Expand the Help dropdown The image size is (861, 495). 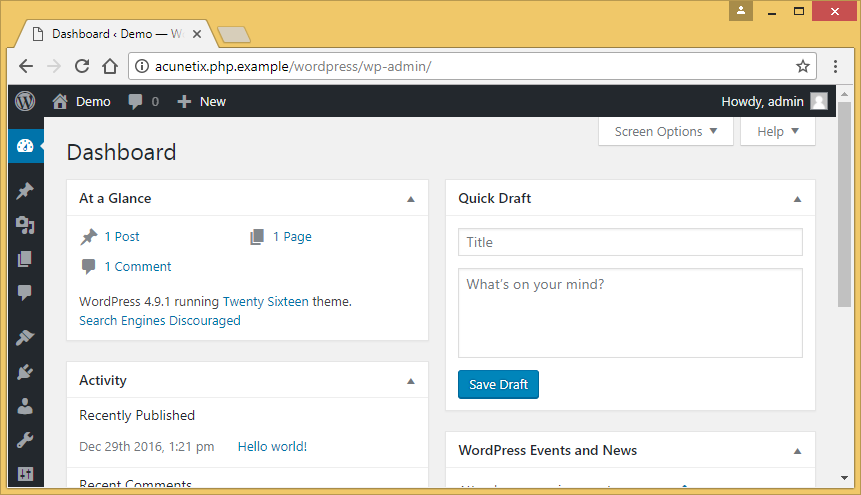778,132
